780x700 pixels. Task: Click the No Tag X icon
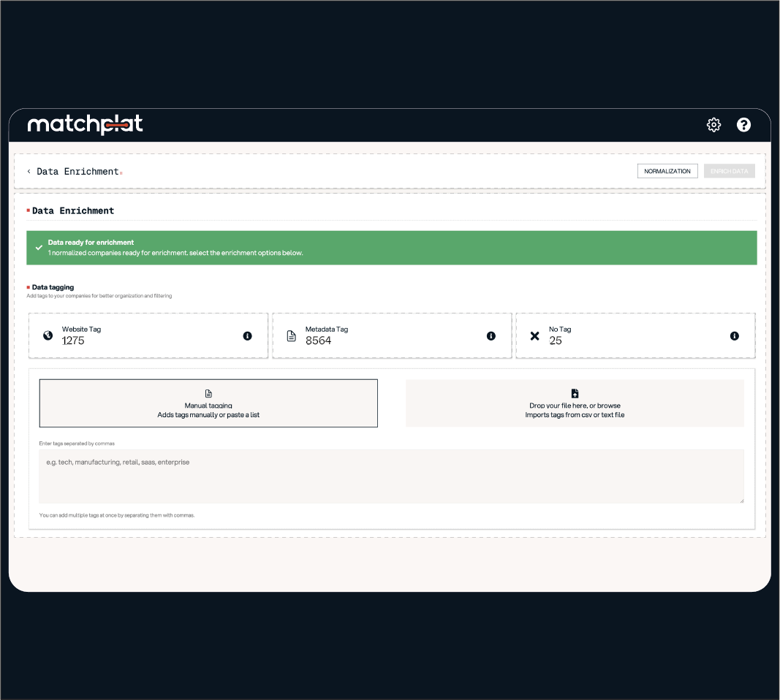click(x=534, y=336)
